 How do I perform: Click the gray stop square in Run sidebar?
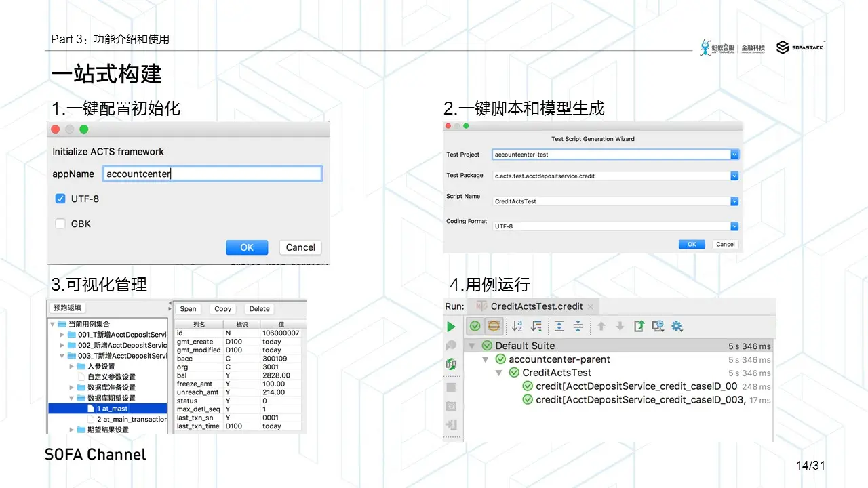pos(451,387)
